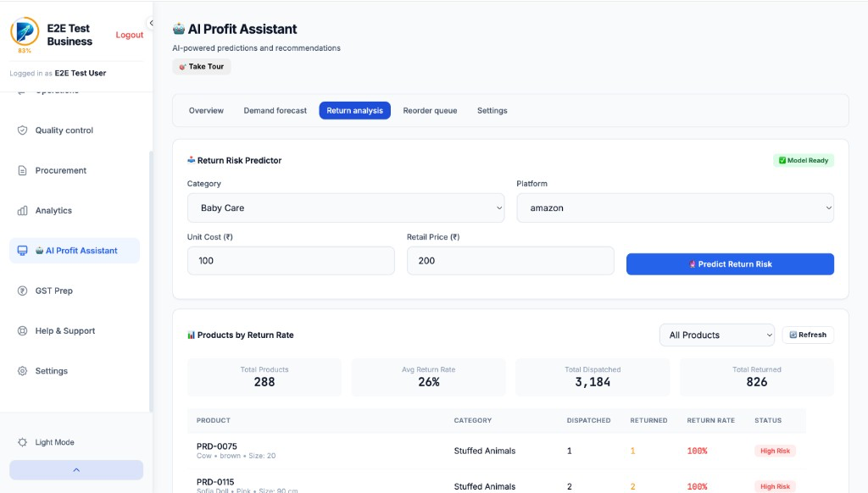
Task: Open the Platform dropdown showing amazon
Action: [x=675, y=208]
